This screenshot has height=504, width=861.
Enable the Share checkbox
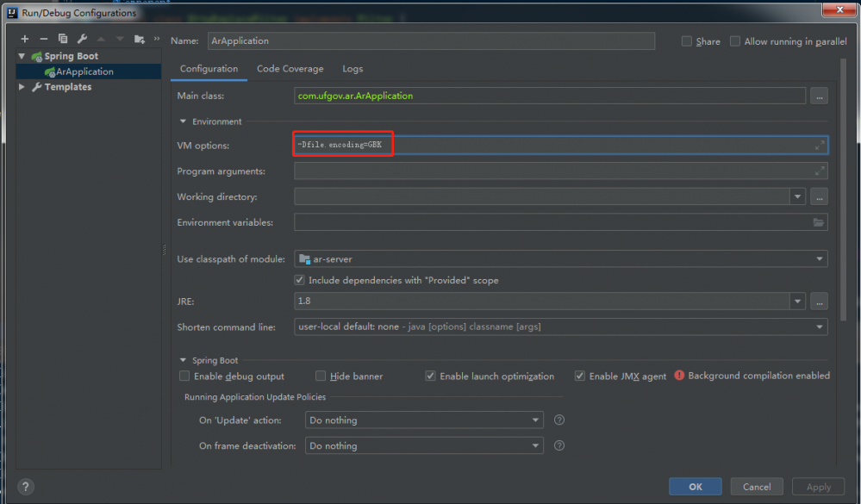pos(687,41)
